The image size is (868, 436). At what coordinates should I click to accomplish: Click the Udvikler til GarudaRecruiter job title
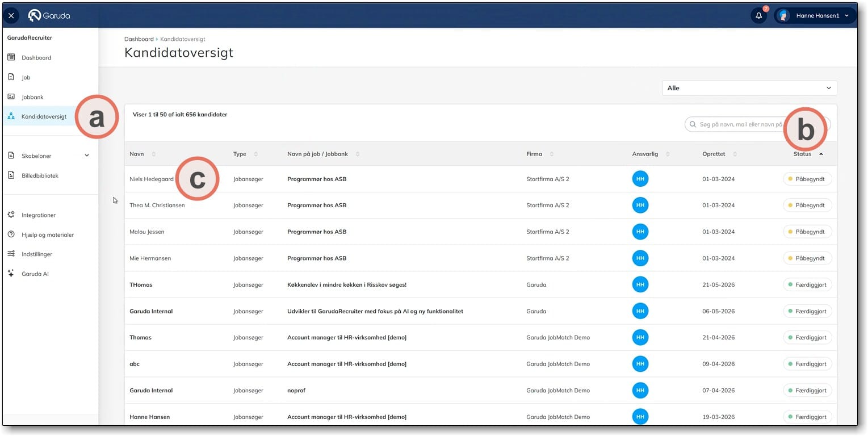375,311
